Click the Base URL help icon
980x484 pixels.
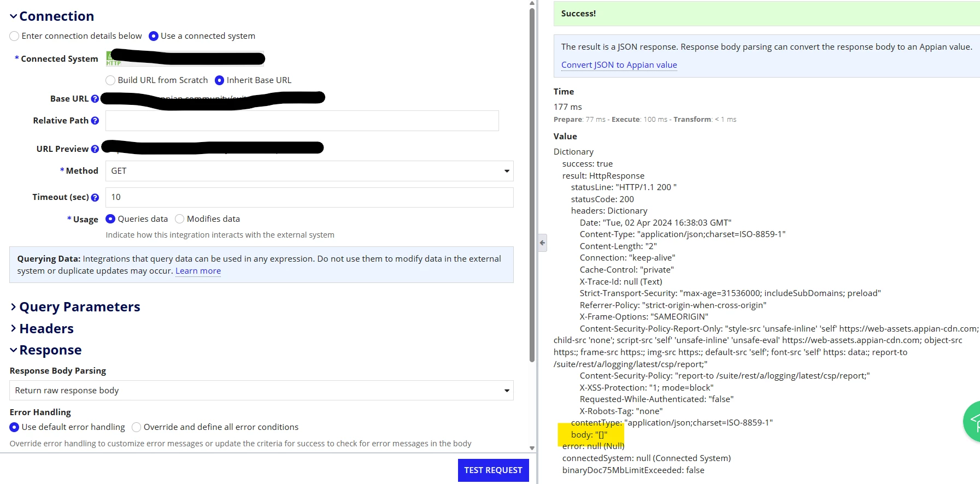(95, 99)
